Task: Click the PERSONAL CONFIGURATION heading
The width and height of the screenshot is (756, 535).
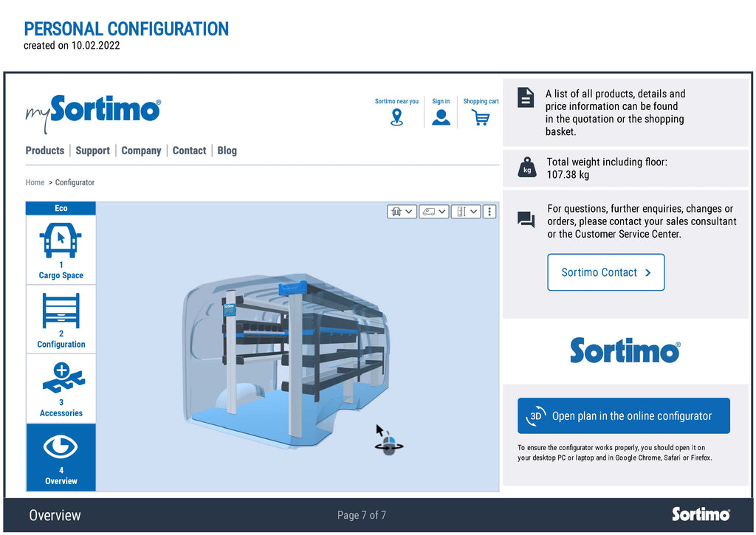Action: 126,29
